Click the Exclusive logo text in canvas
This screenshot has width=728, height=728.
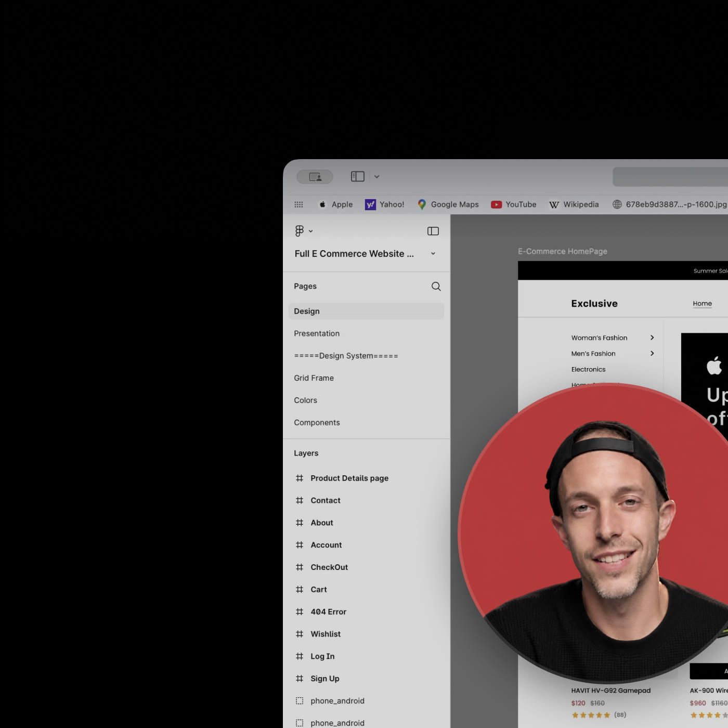click(594, 304)
